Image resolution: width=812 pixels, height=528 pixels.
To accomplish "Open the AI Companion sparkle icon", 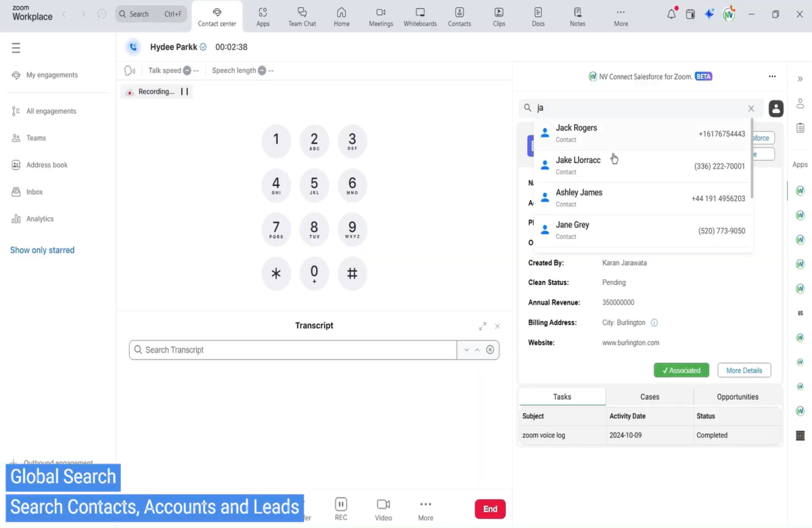I will [709, 14].
